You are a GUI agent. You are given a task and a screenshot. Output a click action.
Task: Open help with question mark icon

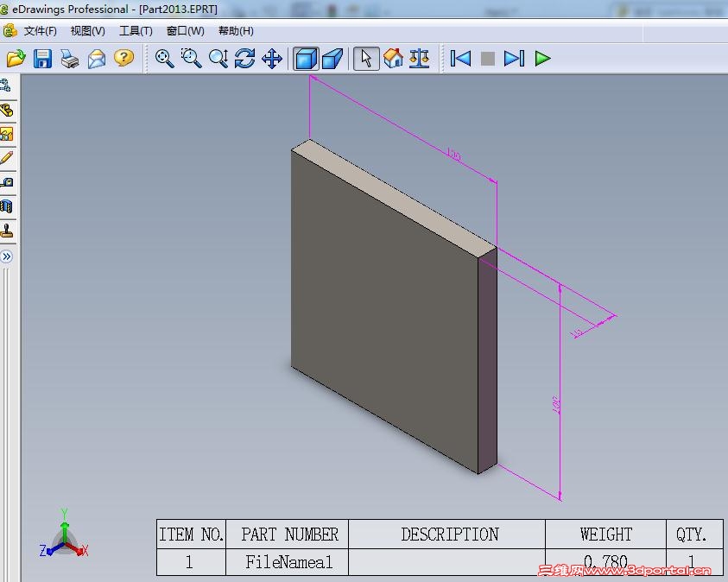[123, 58]
